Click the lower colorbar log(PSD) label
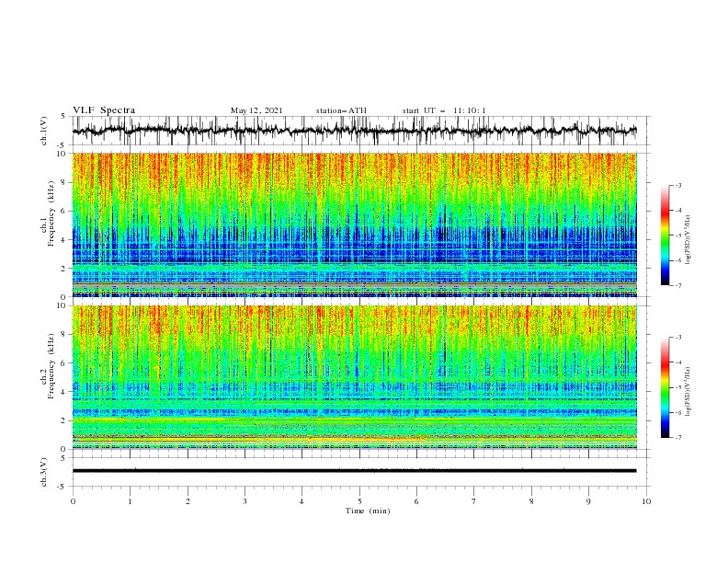 point(688,391)
